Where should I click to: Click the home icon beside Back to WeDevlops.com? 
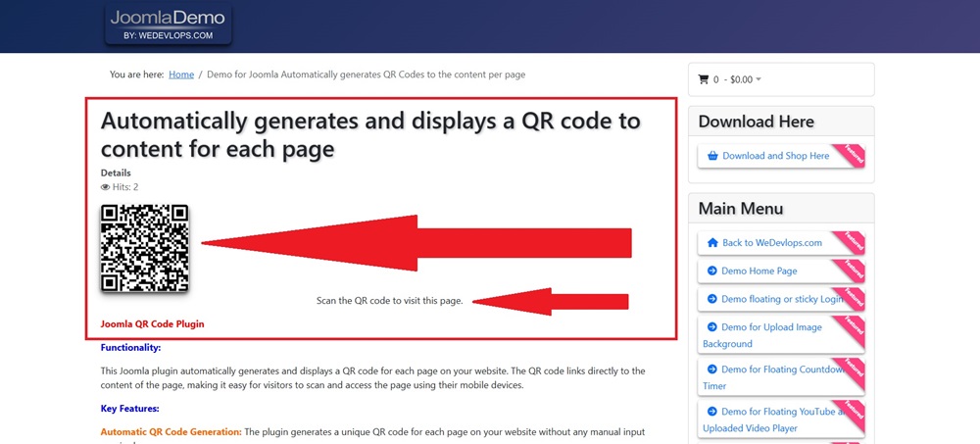pyautogui.click(x=712, y=243)
